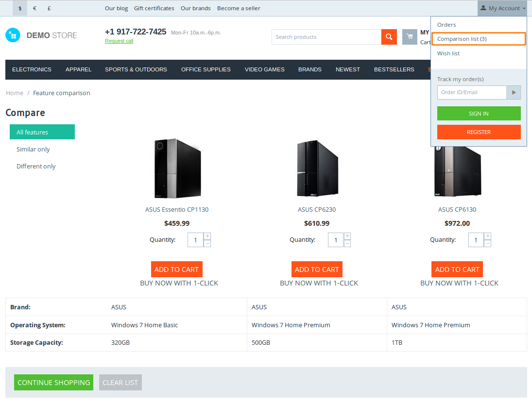Open the Electronics category menu
Image resolution: width=532 pixels, height=403 pixels.
tap(32, 69)
